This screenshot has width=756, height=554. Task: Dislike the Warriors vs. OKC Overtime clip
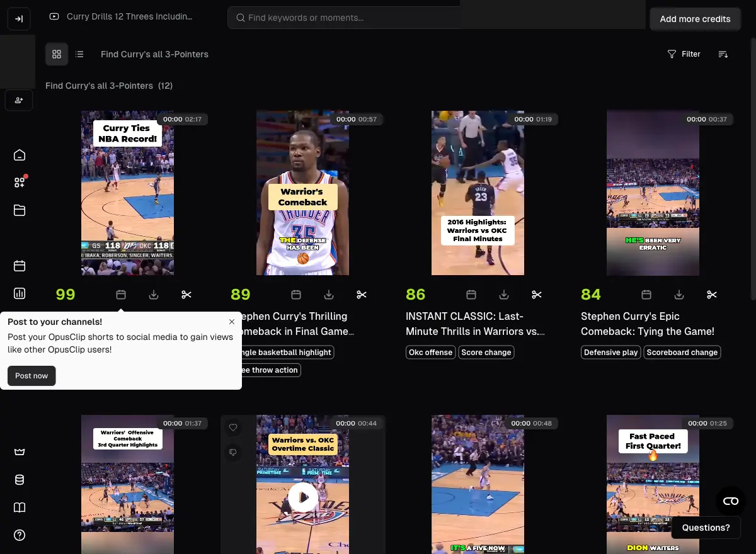pyautogui.click(x=233, y=452)
